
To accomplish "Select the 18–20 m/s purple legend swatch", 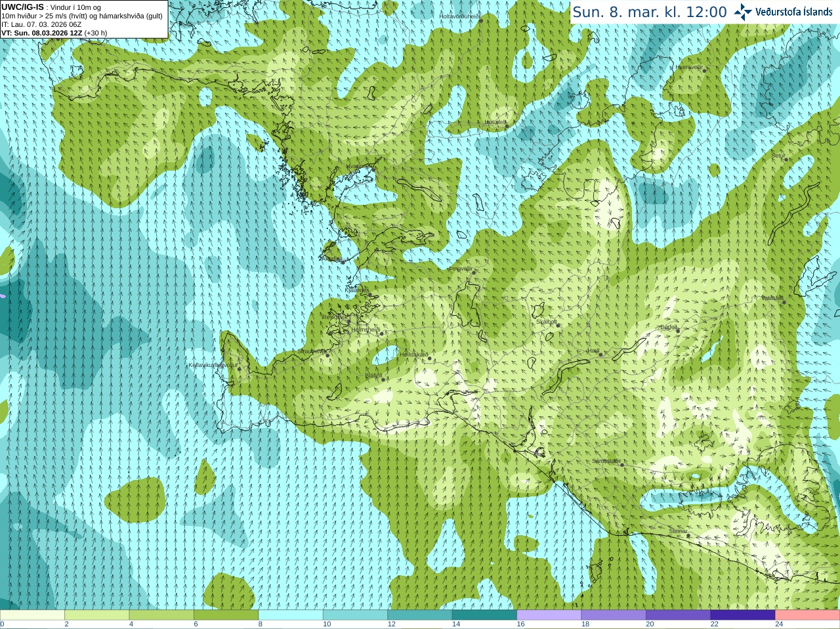I will [x=614, y=615].
